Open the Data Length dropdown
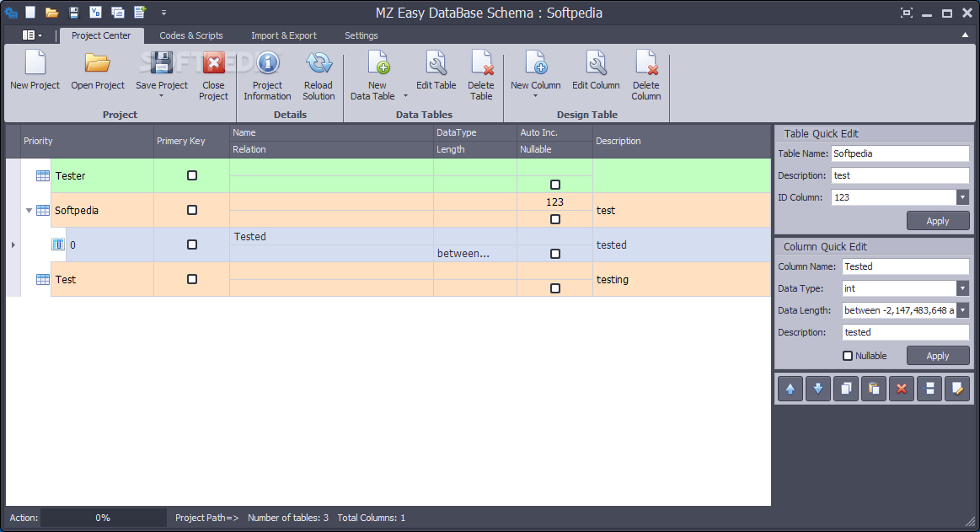Viewport: 980px width, 532px height. click(962, 310)
